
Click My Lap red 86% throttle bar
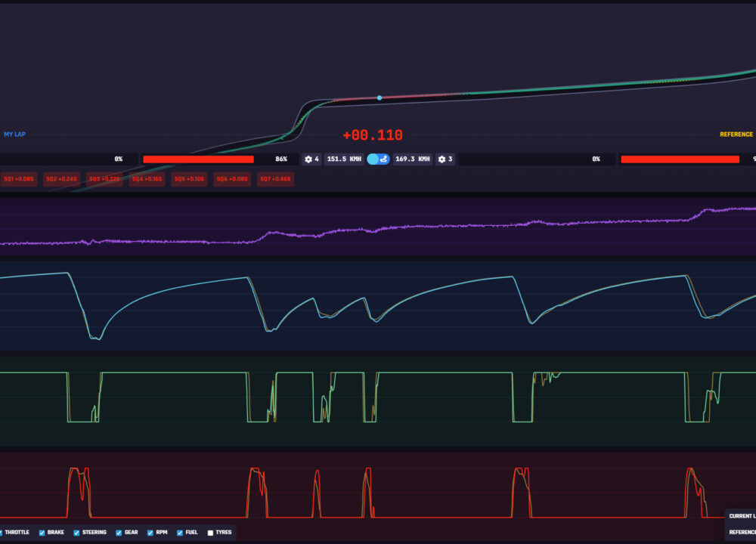198,159
